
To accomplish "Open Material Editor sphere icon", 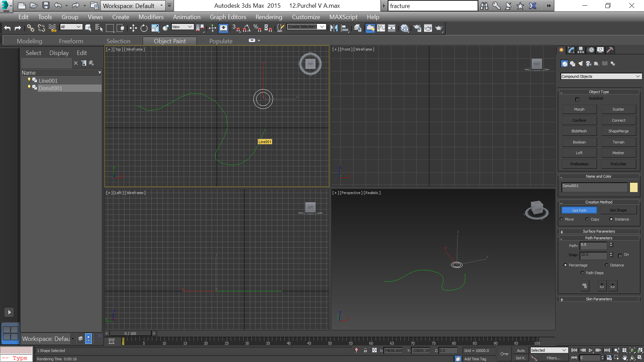I will (405, 28).
